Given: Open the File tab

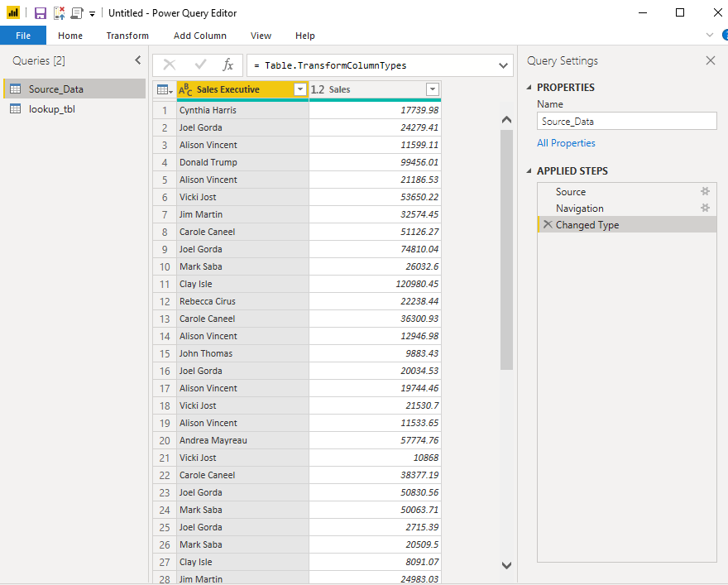Looking at the screenshot, I should pyautogui.click(x=23, y=36).
